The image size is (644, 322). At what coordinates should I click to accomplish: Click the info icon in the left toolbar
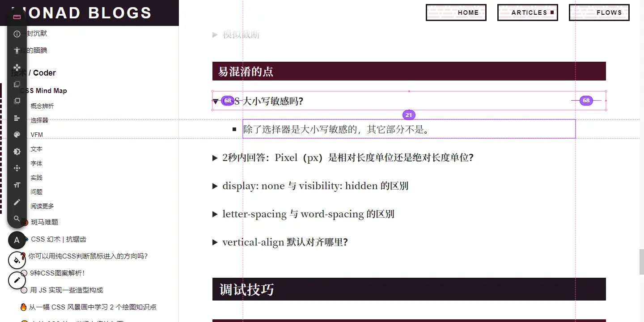pyautogui.click(x=17, y=34)
